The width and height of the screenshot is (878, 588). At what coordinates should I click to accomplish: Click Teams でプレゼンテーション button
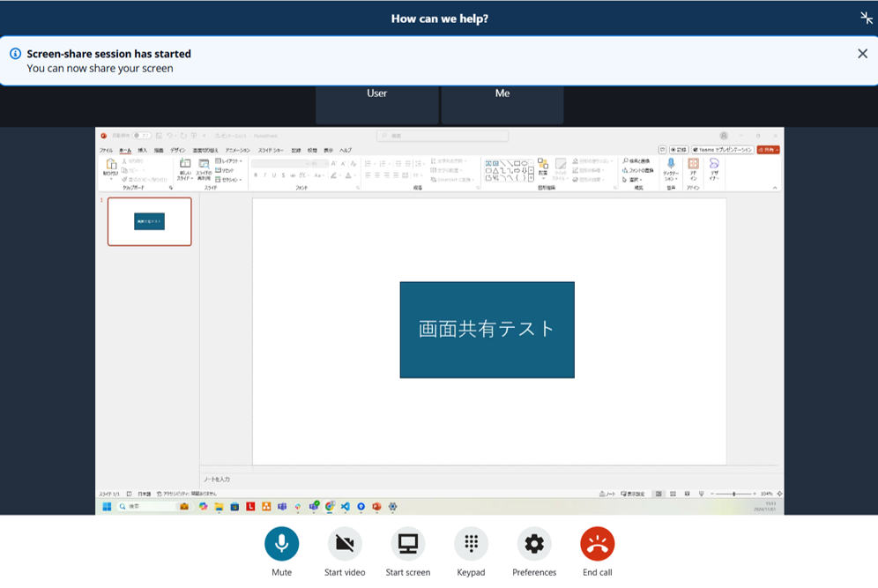(x=722, y=150)
